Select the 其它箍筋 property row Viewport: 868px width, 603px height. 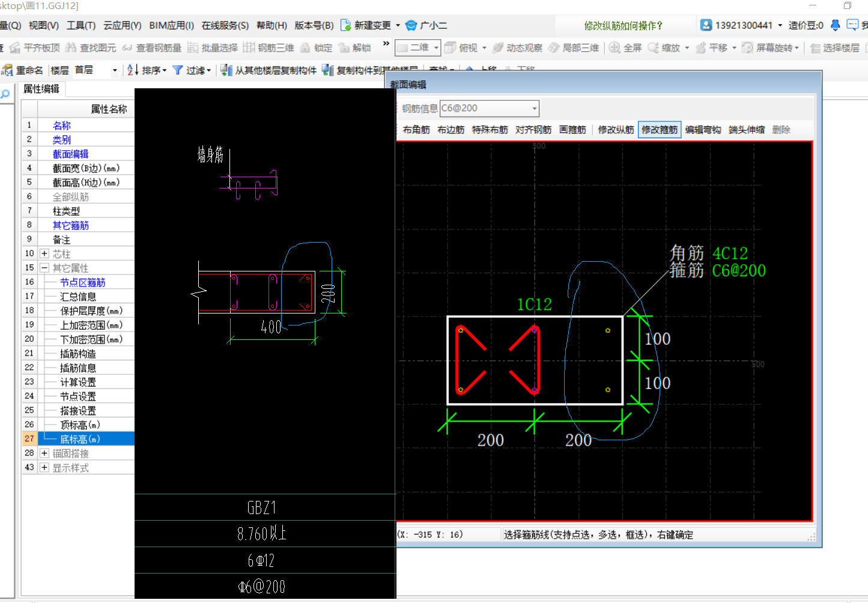pos(78,225)
